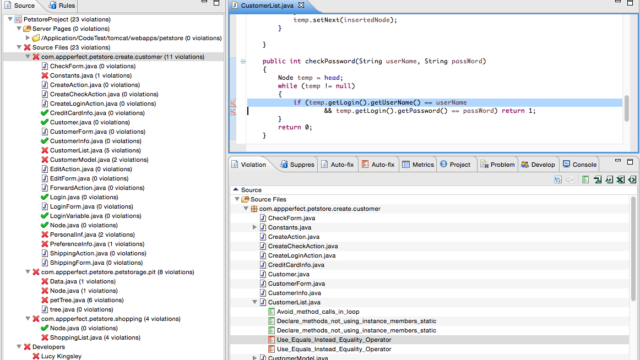Viewport: 640px width, 360px height.
Task: Open the Problem tab
Action: pyautogui.click(x=498, y=164)
